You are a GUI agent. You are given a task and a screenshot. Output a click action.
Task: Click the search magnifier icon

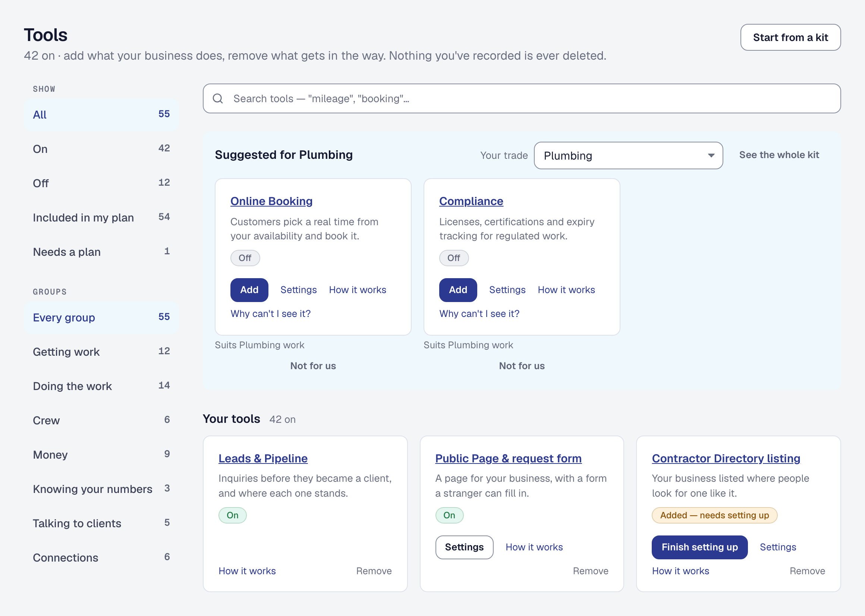pyautogui.click(x=218, y=98)
